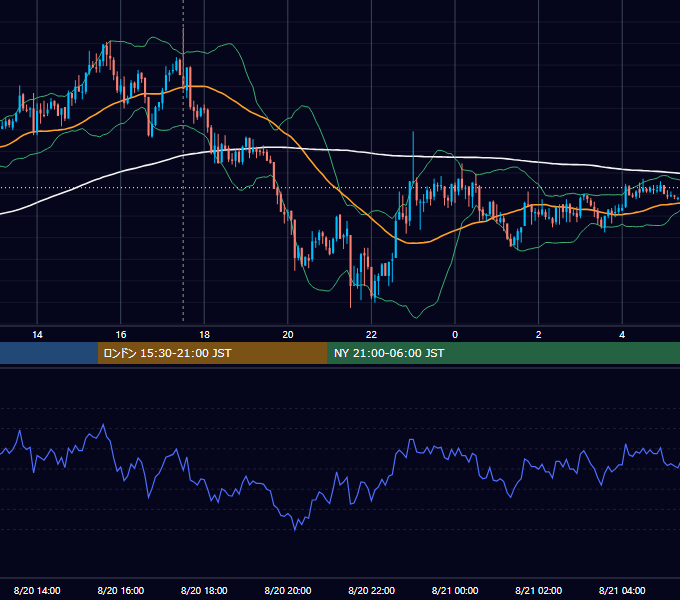
Task: Click the 4 hour axis label
Action: (x=622, y=335)
